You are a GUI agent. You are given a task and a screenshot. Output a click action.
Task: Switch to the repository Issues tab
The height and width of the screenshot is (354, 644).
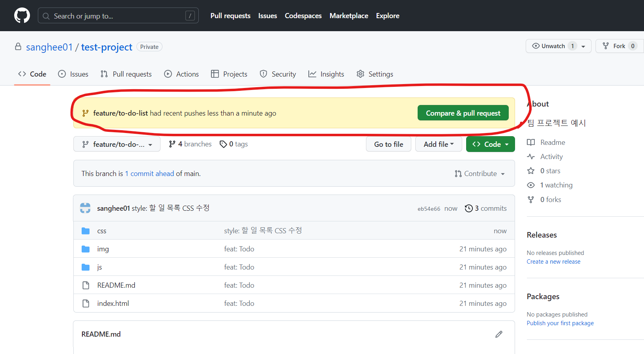(73, 74)
